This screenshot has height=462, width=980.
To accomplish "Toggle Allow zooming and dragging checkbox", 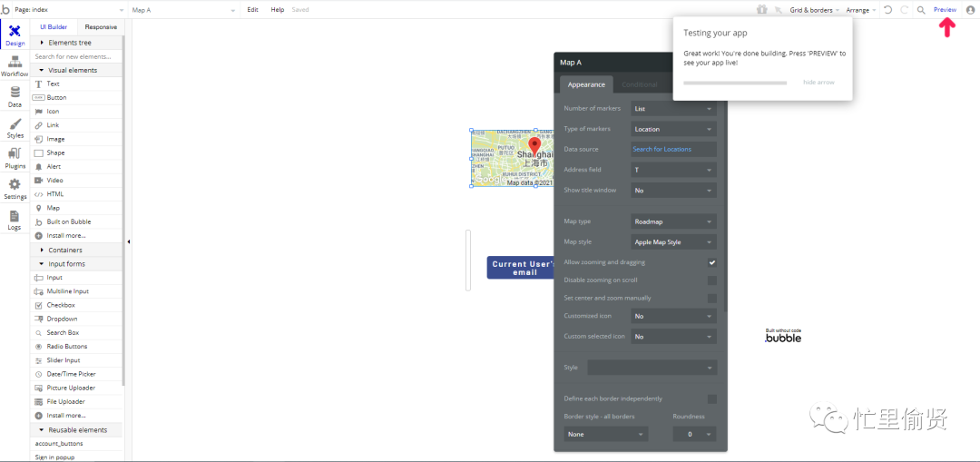I will pyautogui.click(x=712, y=262).
